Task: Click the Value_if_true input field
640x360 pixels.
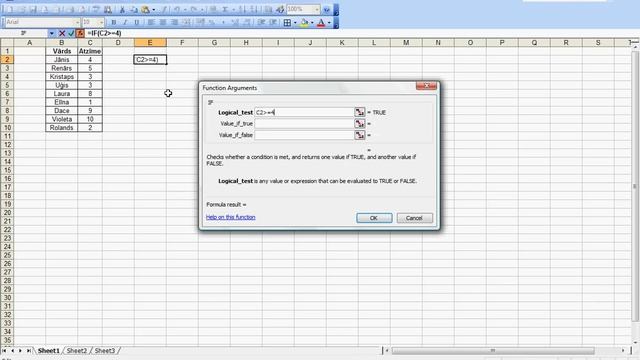Action: pyautogui.click(x=304, y=123)
